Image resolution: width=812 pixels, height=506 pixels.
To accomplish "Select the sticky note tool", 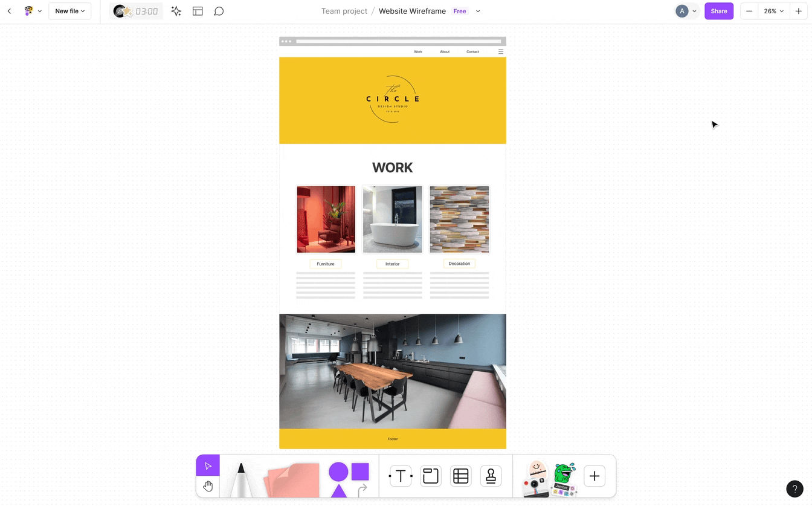I will click(x=292, y=480).
